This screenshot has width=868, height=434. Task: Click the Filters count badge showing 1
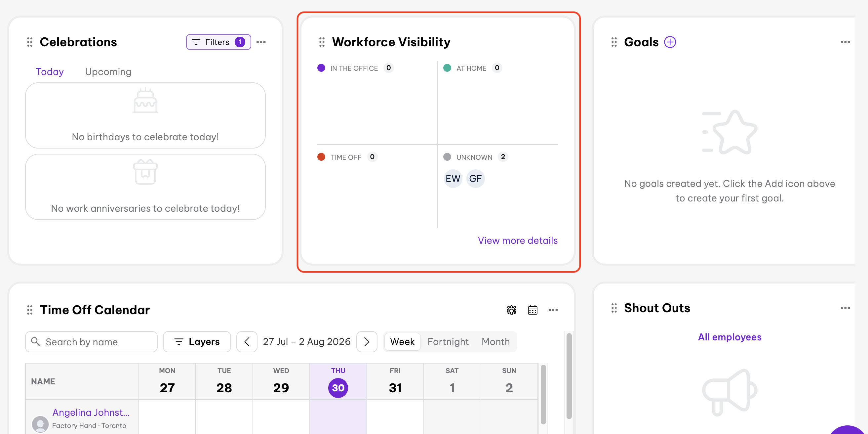tap(240, 42)
